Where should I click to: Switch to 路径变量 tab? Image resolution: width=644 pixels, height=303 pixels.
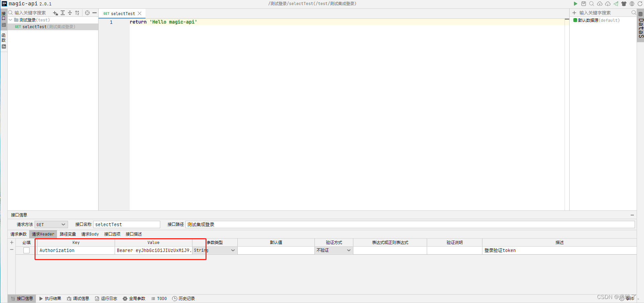(x=68, y=234)
